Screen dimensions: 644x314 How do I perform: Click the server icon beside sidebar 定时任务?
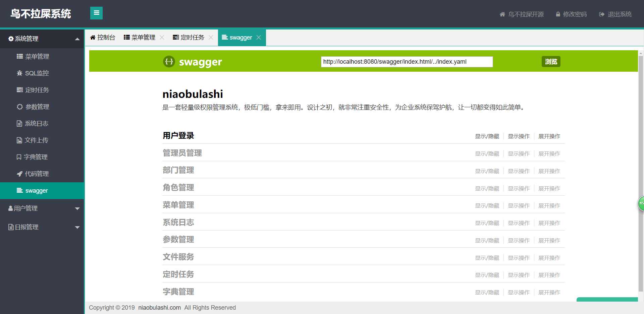coord(20,90)
